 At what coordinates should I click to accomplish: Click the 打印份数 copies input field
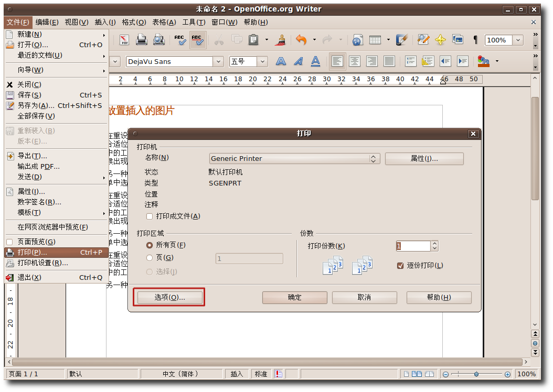click(x=413, y=246)
